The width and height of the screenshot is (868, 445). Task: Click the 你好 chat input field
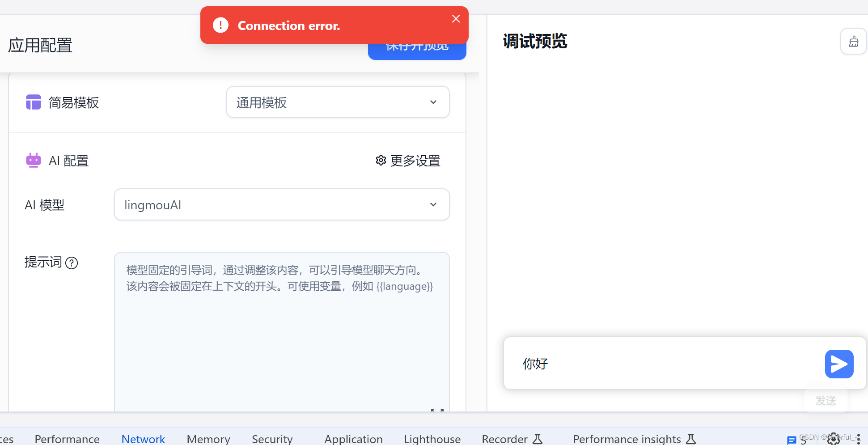[x=648, y=363]
